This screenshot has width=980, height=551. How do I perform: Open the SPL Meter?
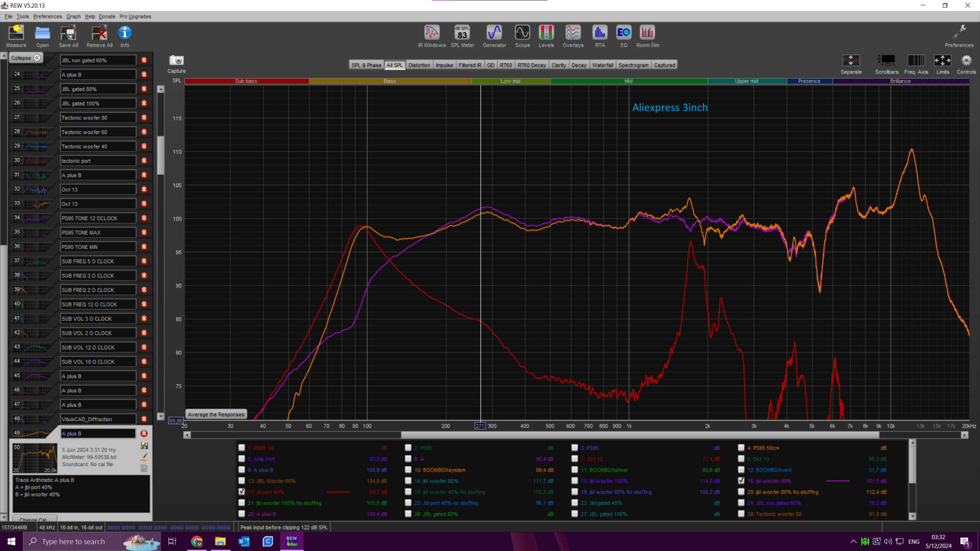462,36
